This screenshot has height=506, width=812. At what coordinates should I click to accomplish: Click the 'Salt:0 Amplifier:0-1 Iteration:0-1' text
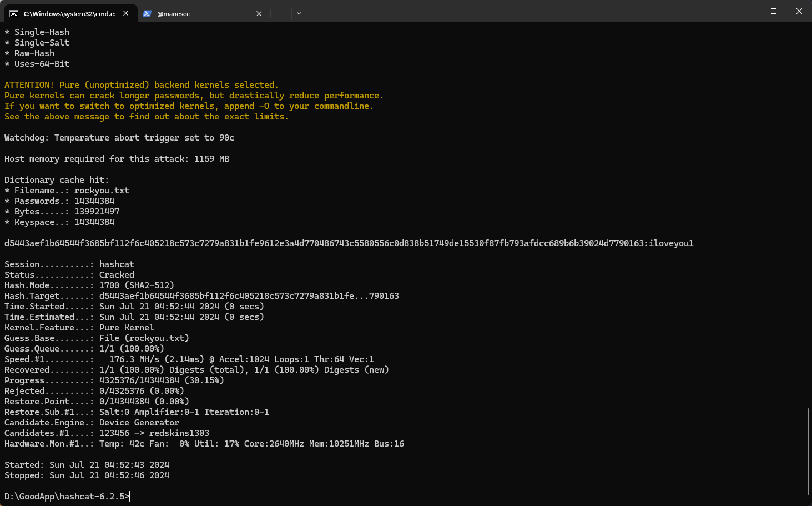click(x=184, y=412)
